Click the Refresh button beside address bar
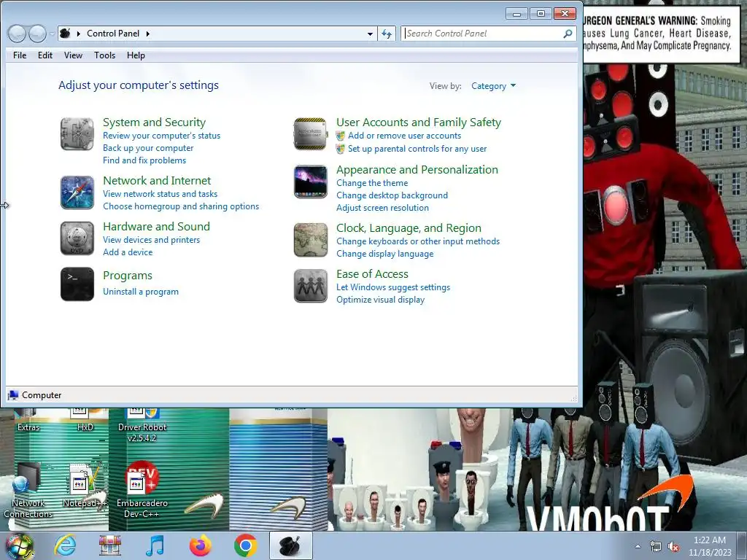Screen dimensions: 747x560 point(387,34)
